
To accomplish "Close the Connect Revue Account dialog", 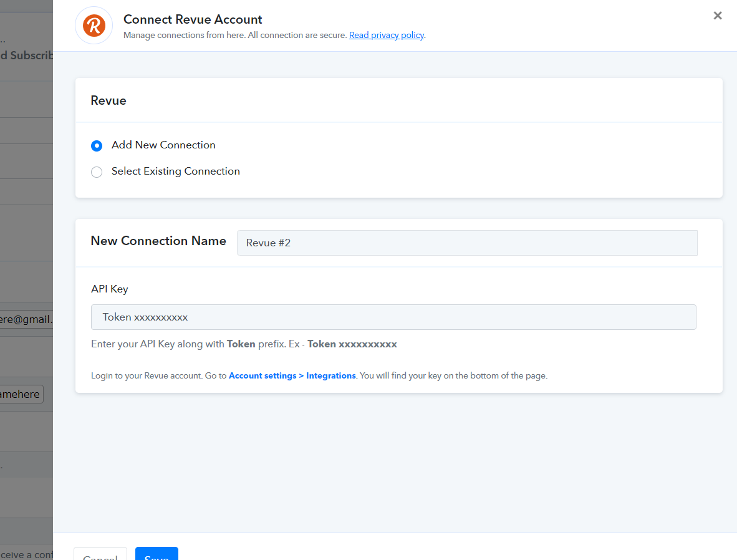I will (x=717, y=16).
